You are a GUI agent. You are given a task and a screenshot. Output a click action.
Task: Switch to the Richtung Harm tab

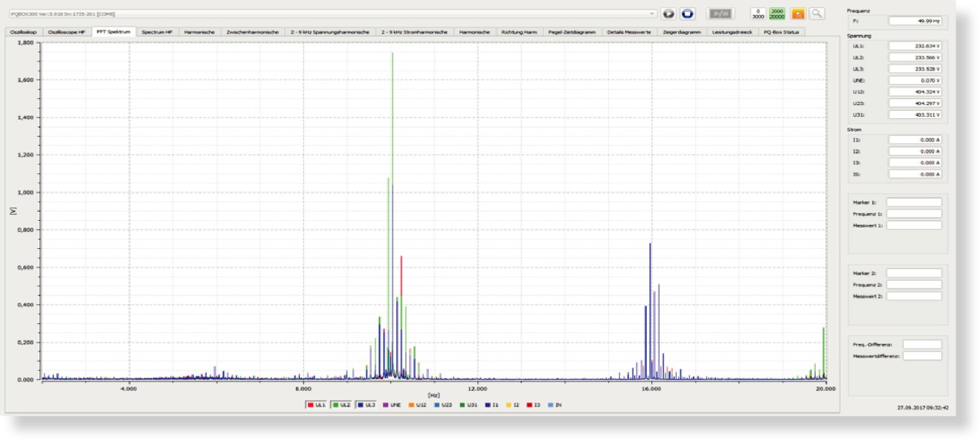519,32
